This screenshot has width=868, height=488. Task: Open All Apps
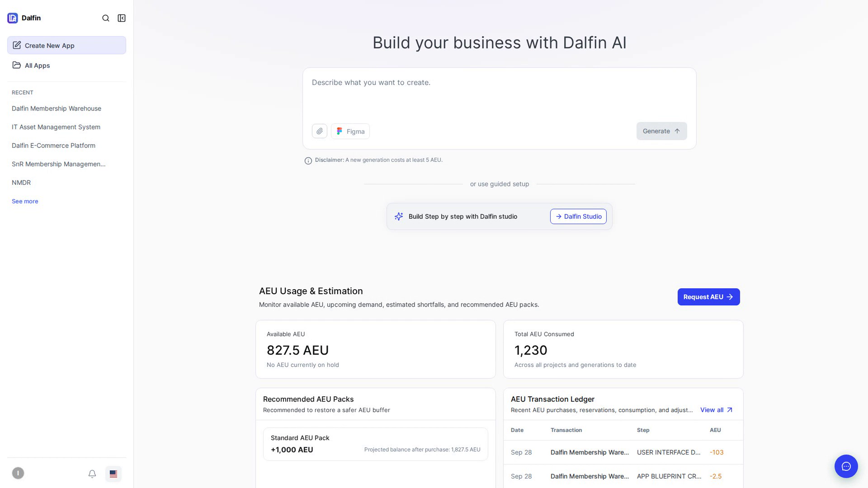click(66, 65)
